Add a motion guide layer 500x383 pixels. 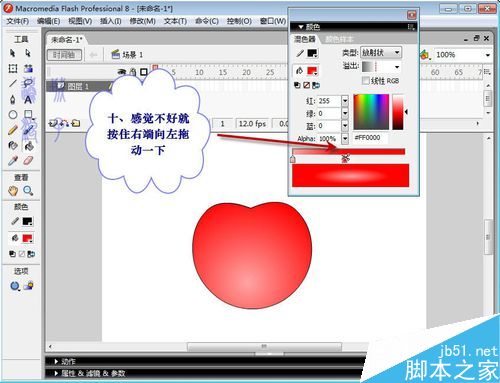[64, 123]
